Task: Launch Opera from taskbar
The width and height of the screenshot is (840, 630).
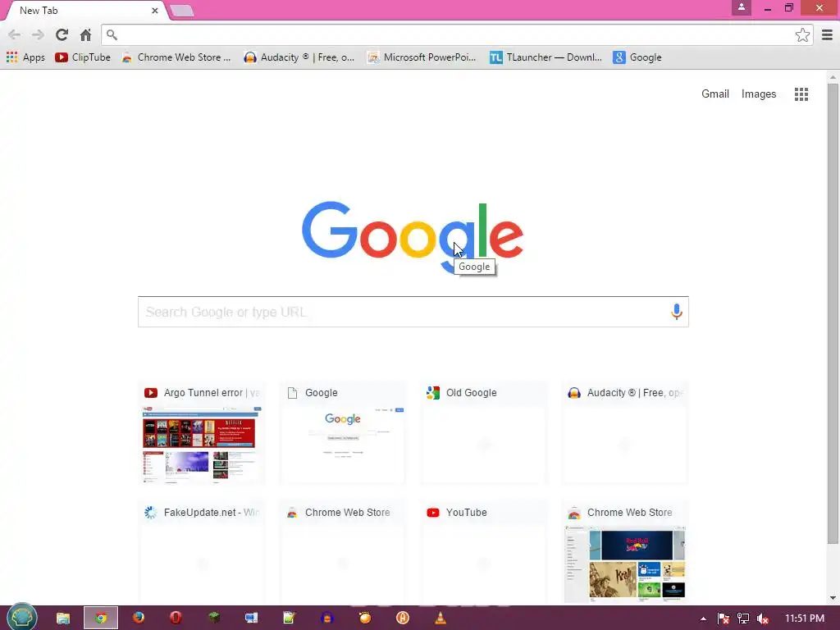Action: [176, 619]
